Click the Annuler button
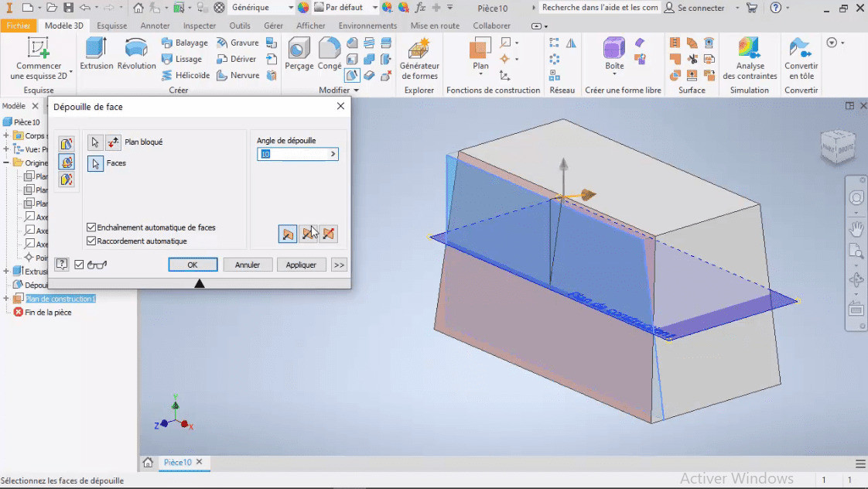868x489 pixels. coord(247,265)
